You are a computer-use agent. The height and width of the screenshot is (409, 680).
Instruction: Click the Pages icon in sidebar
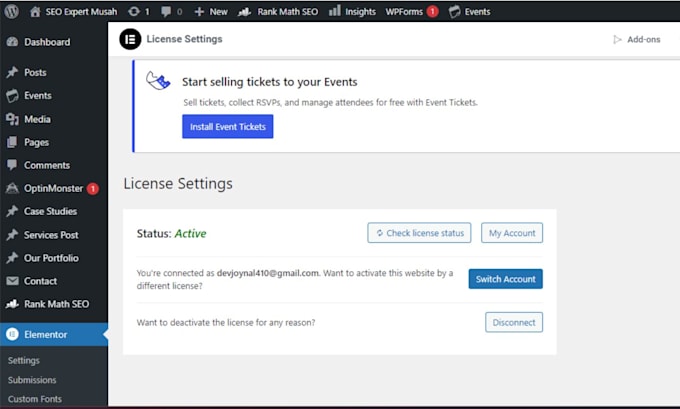coord(12,142)
